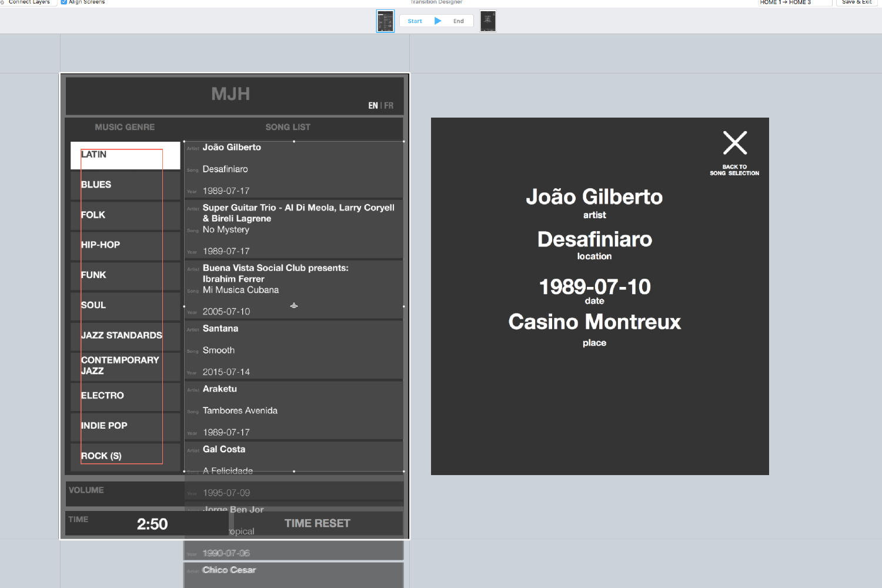
Task: Select the ELECTRO genre
Action: tap(125, 396)
